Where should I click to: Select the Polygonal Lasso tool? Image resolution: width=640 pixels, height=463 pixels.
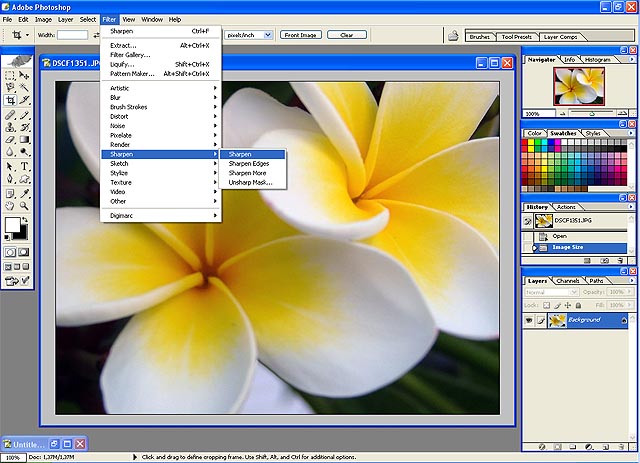pyautogui.click(x=10, y=87)
